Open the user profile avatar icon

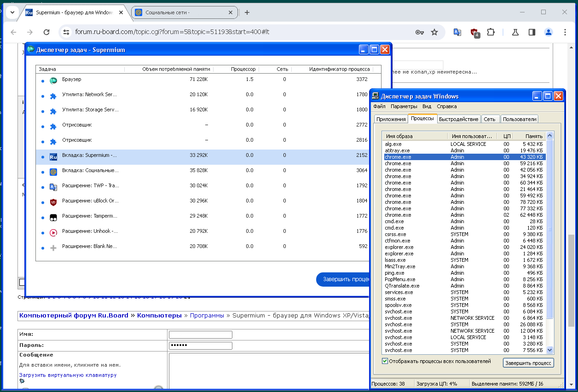tap(548, 32)
